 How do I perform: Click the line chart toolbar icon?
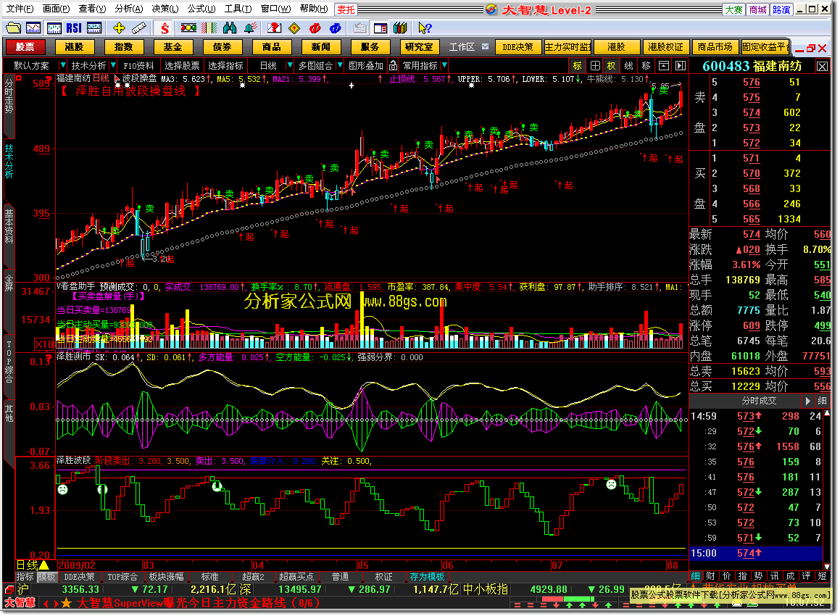point(33,28)
